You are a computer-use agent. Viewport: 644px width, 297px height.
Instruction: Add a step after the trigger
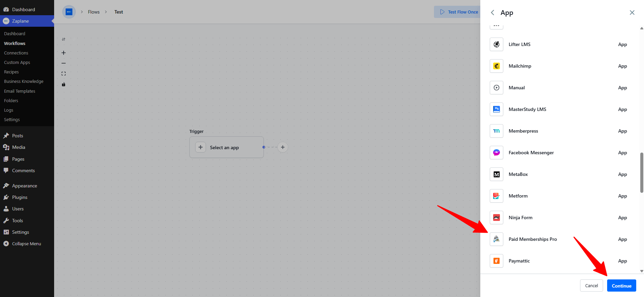click(x=283, y=147)
